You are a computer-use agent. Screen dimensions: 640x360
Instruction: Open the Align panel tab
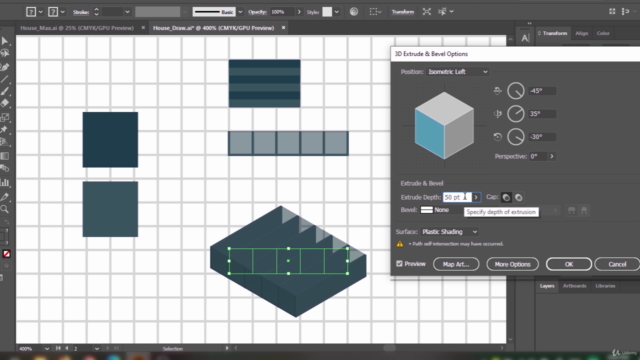click(582, 33)
